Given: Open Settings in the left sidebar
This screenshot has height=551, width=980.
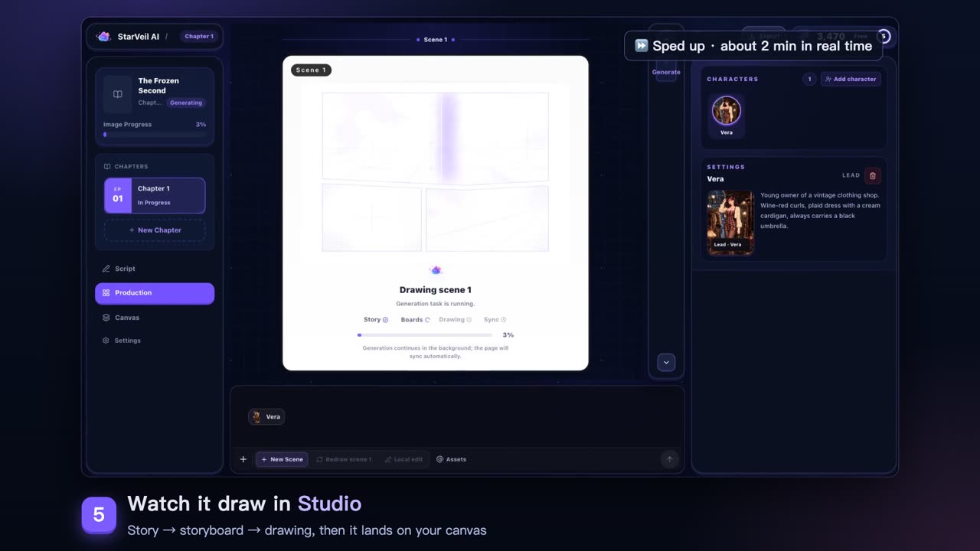Looking at the screenshot, I should 155,341.
